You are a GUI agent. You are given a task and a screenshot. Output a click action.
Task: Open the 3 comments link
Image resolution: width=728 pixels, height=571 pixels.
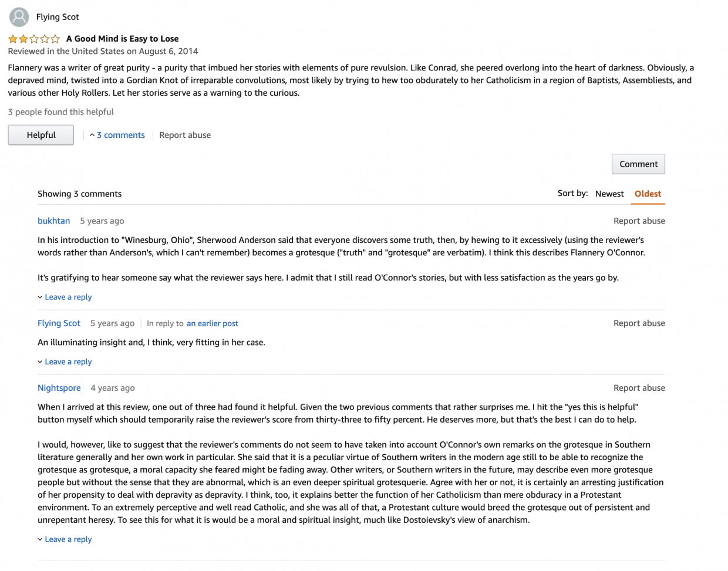pos(121,135)
